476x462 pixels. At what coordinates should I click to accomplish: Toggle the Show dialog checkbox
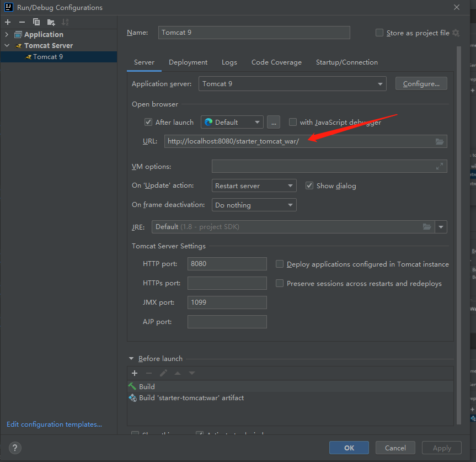tap(309, 185)
